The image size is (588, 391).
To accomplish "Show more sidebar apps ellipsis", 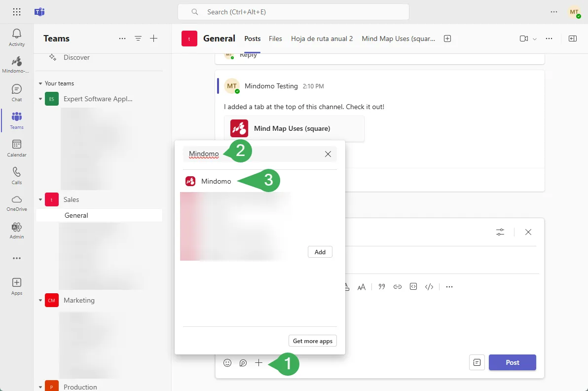I will tap(16, 258).
